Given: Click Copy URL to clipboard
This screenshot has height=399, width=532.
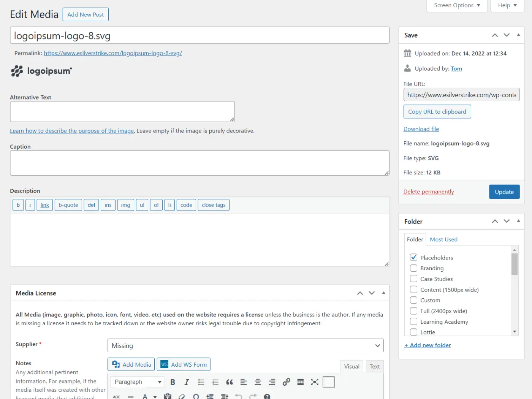Looking at the screenshot, I should click(x=437, y=112).
